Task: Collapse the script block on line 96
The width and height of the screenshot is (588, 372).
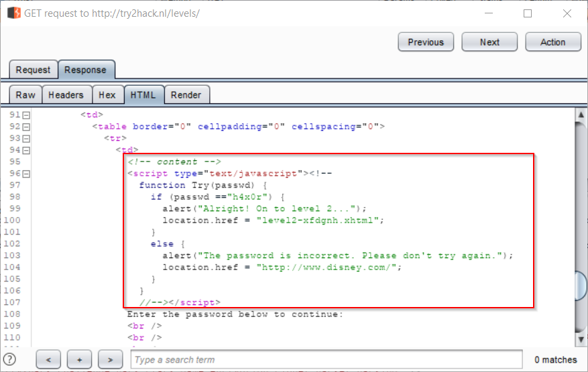Action: click(26, 174)
